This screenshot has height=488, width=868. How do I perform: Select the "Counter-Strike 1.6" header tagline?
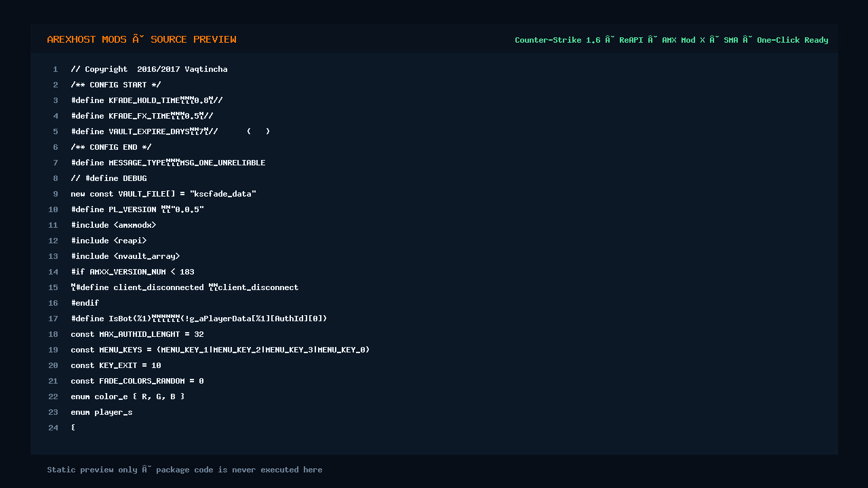671,40
